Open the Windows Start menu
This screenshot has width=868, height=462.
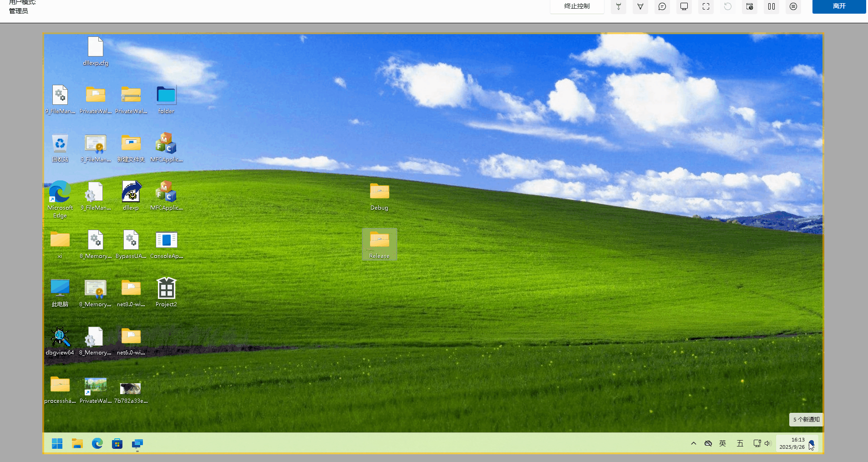pos(57,443)
